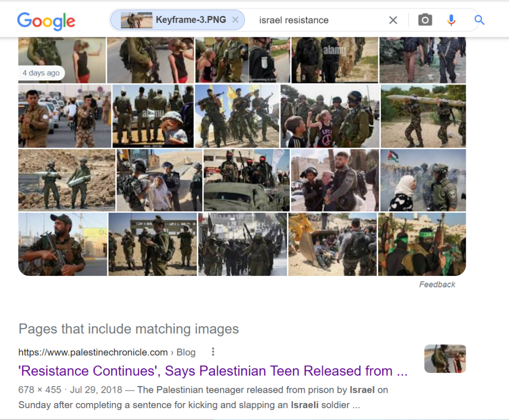Open the image of fighters with green headbands

pyautogui.click(x=422, y=245)
